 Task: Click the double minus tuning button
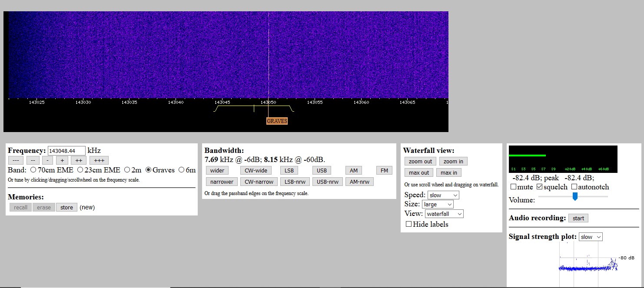tap(33, 160)
